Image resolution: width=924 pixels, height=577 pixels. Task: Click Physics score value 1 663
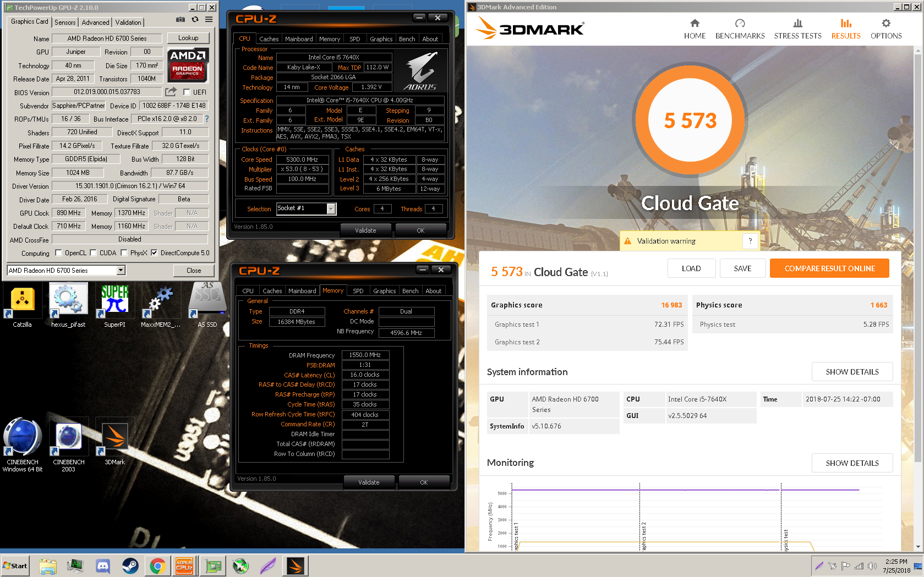point(878,305)
